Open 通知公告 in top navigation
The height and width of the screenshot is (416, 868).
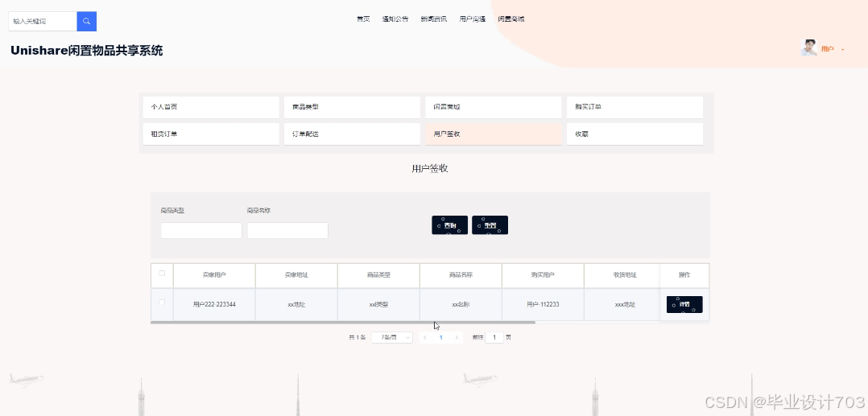[395, 19]
